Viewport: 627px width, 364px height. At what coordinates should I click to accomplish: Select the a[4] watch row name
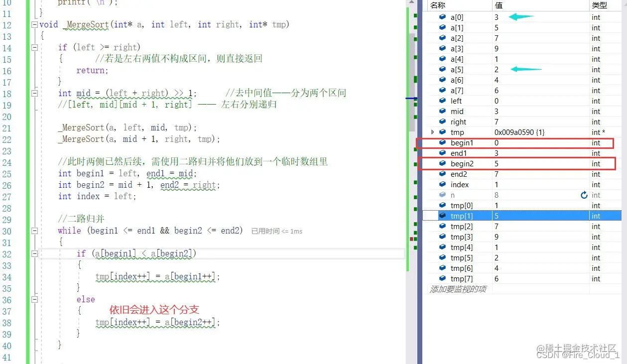(x=457, y=59)
